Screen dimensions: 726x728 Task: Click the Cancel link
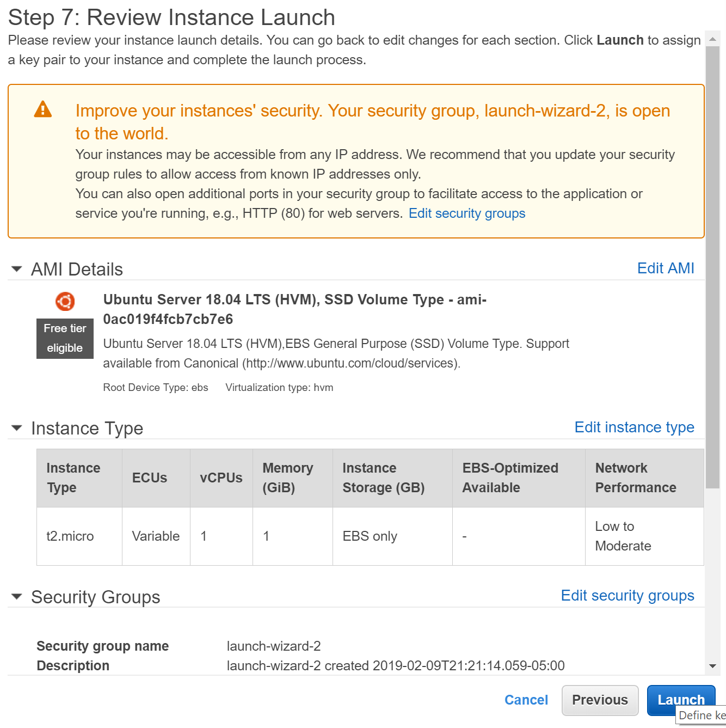(x=526, y=700)
